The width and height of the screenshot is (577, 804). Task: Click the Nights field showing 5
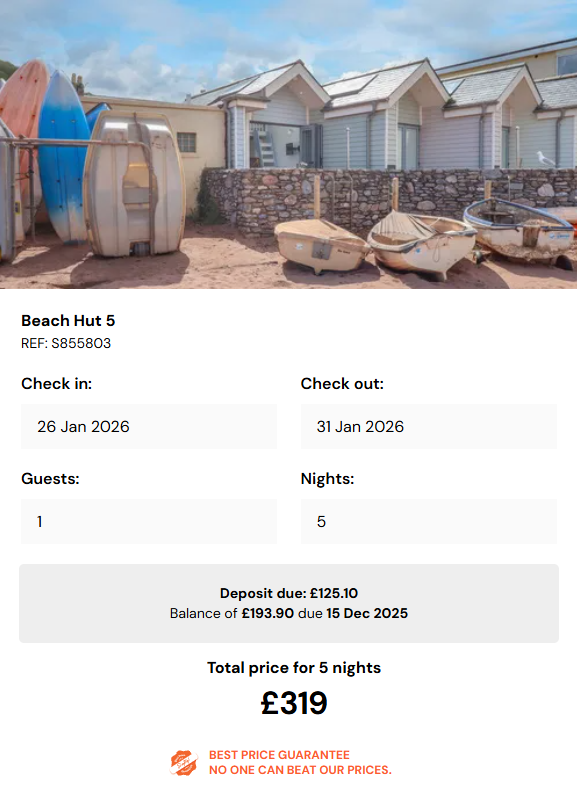point(429,521)
